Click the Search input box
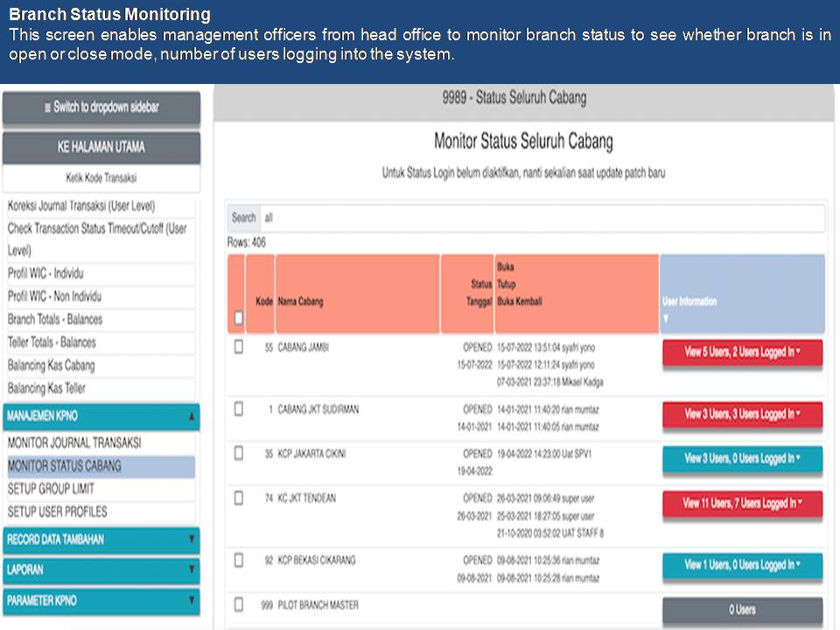Viewport: 840px width, 630px height. pos(541,218)
